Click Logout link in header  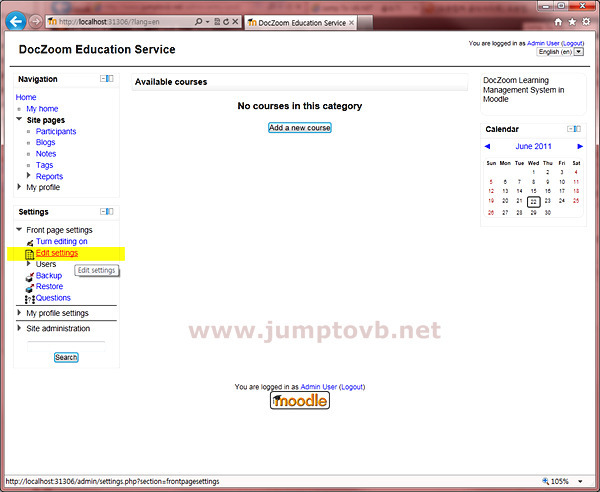pos(572,43)
